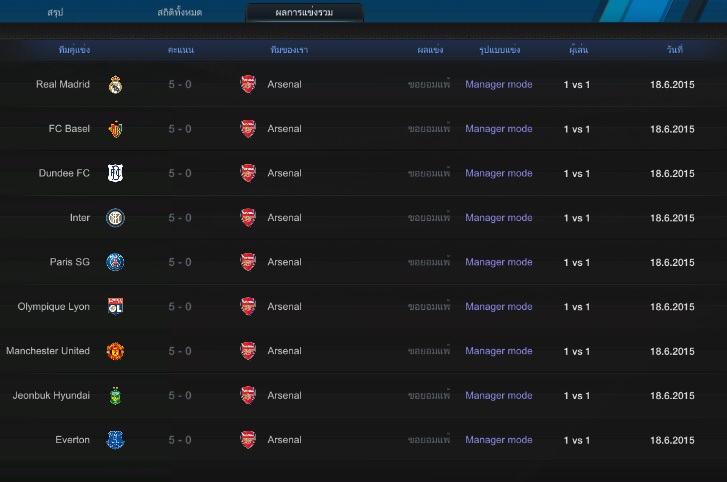Select the Jeonbuk Hyundai badge icon
This screenshot has width=727, height=482.
tap(115, 395)
